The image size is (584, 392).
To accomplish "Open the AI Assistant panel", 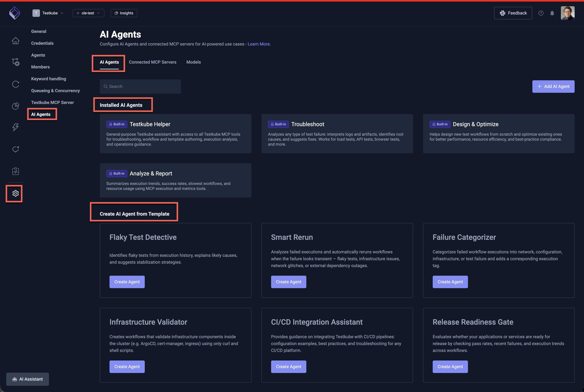I will (27, 379).
